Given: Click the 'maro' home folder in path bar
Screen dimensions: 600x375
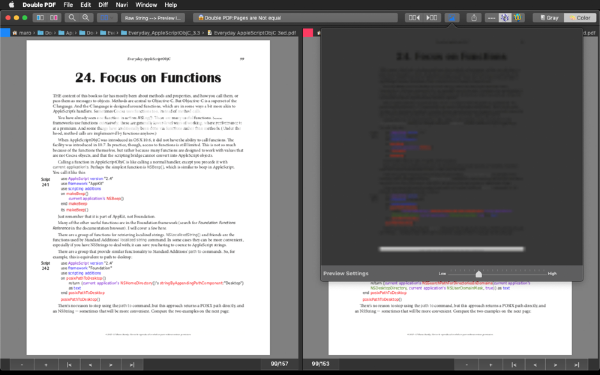Looking at the screenshot, I should pos(22,33).
